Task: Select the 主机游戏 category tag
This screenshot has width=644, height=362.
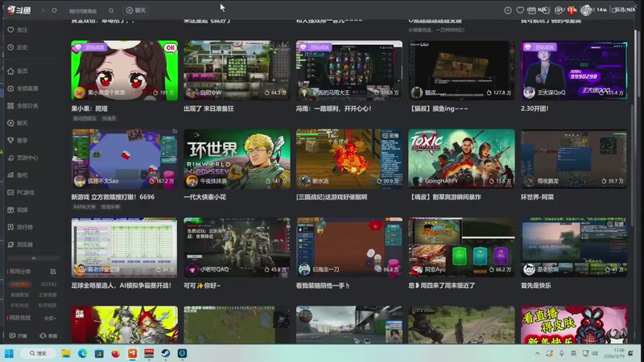Action: pyautogui.click(x=19, y=284)
